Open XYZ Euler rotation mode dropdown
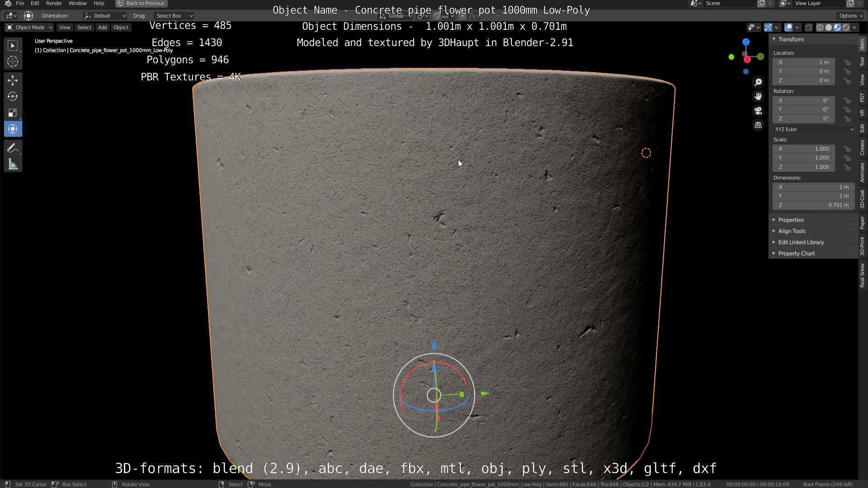 tap(814, 129)
